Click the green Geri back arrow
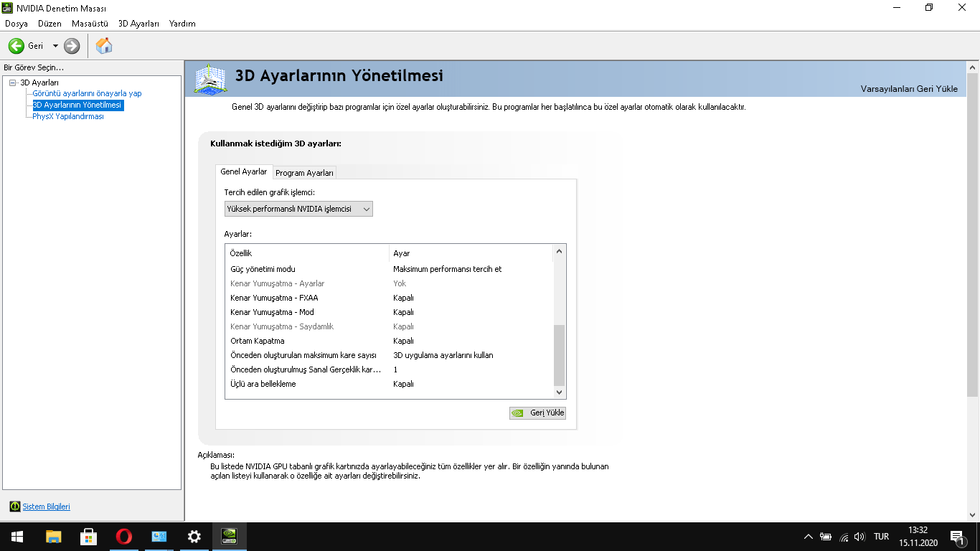Screen dimensions: 980x551 tap(17, 46)
